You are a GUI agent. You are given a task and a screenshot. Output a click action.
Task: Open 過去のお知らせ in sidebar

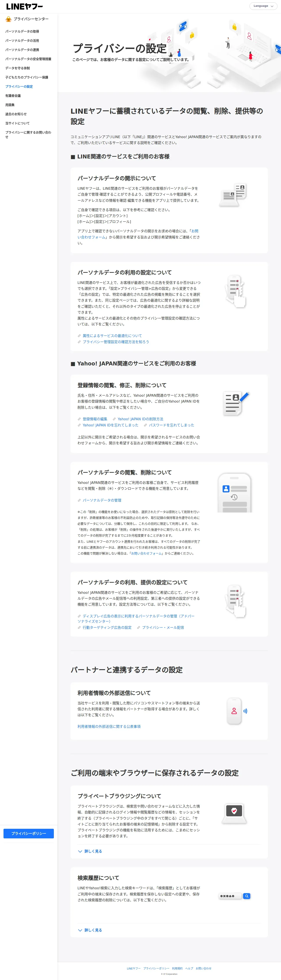(x=16, y=114)
